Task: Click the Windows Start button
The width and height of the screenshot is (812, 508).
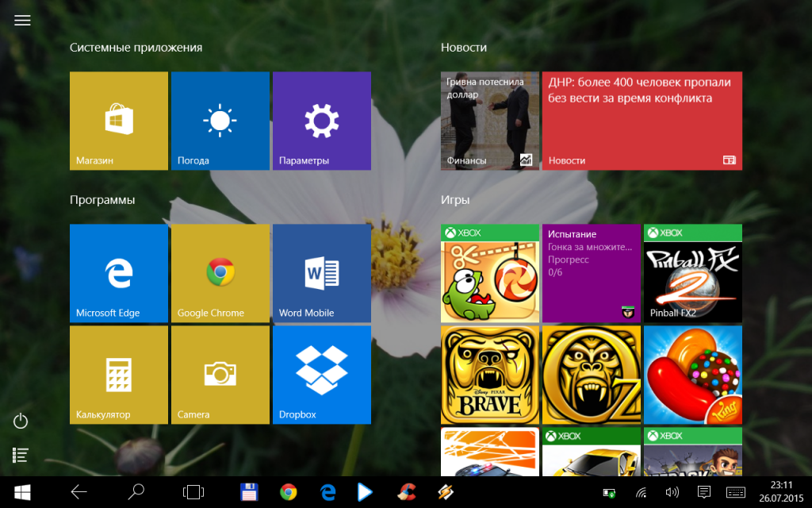Action: coord(21,492)
